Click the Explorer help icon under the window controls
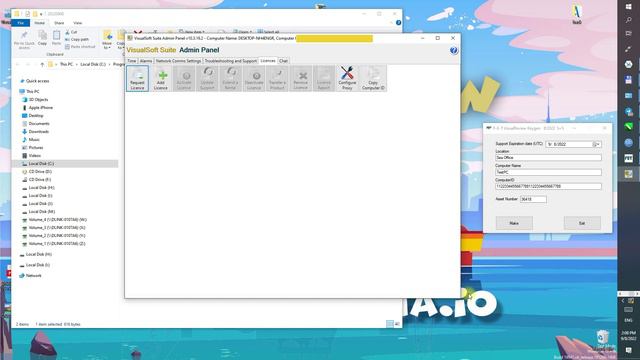The height and width of the screenshot is (360, 640). (398, 23)
